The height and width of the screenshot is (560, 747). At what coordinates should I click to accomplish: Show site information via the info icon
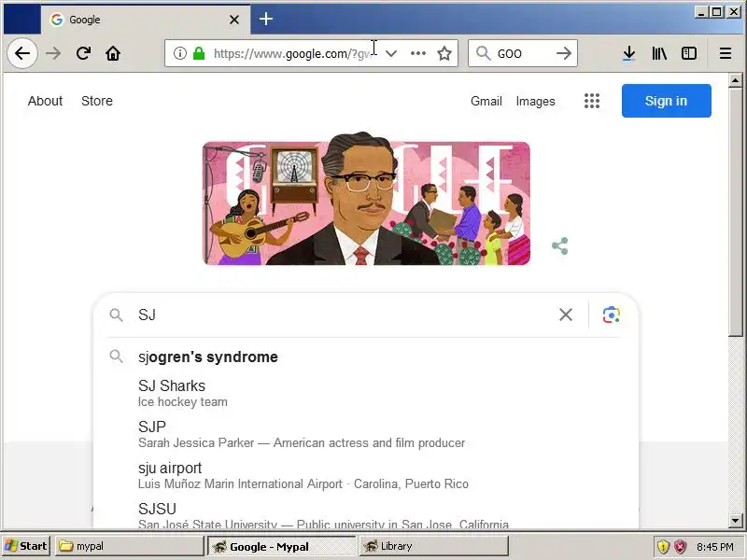point(180,53)
